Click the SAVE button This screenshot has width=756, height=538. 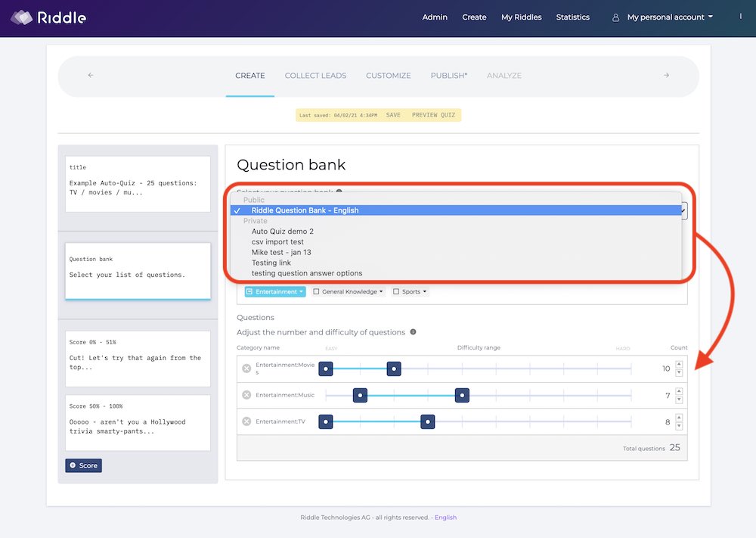point(393,115)
